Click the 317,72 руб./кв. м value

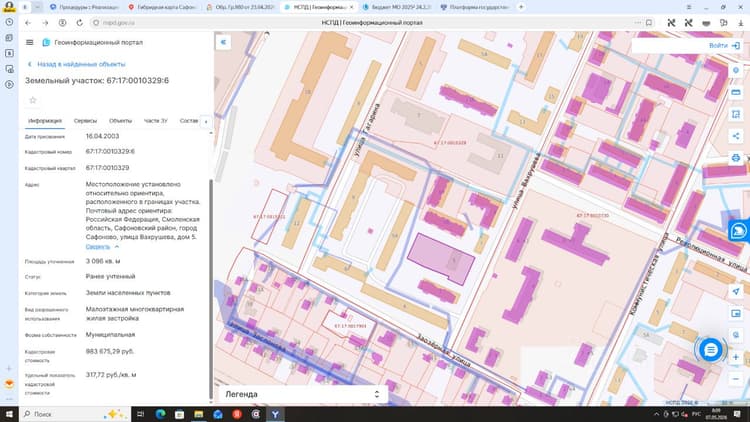point(111,375)
